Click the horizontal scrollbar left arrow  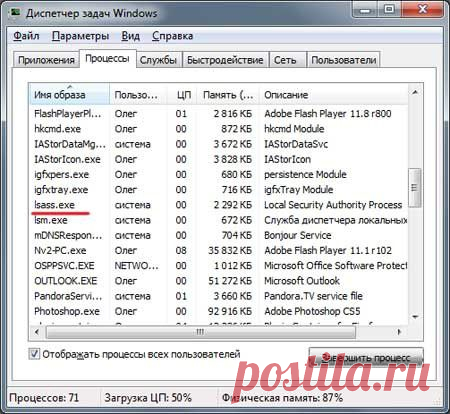(37, 332)
